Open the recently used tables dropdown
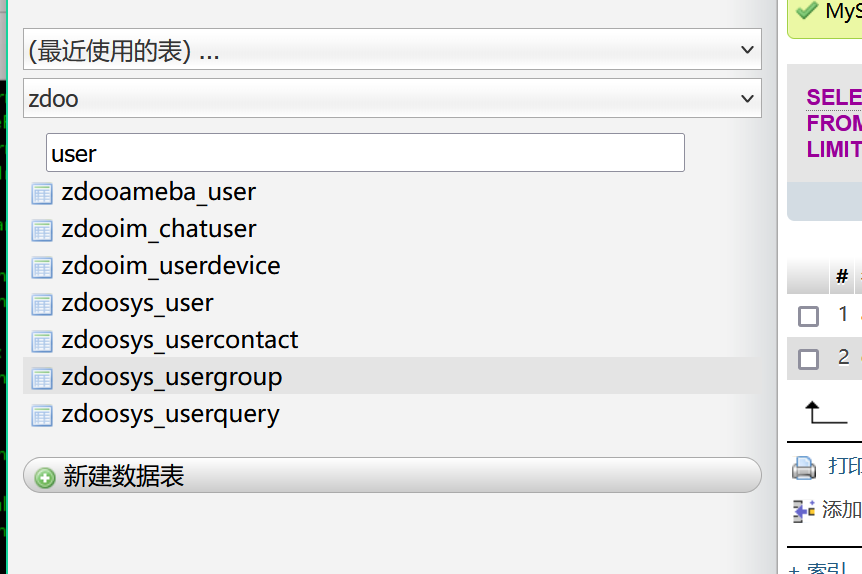Image resolution: width=862 pixels, height=574 pixels. point(392,49)
